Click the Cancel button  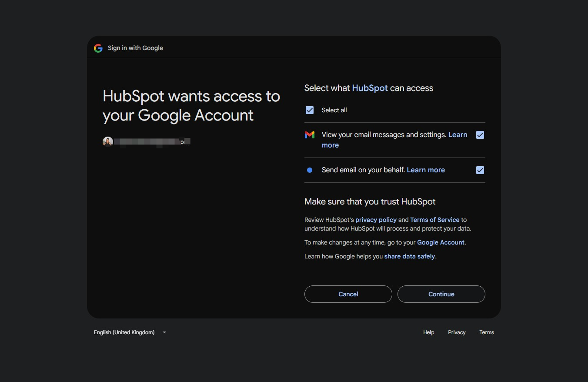pos(348,294)
